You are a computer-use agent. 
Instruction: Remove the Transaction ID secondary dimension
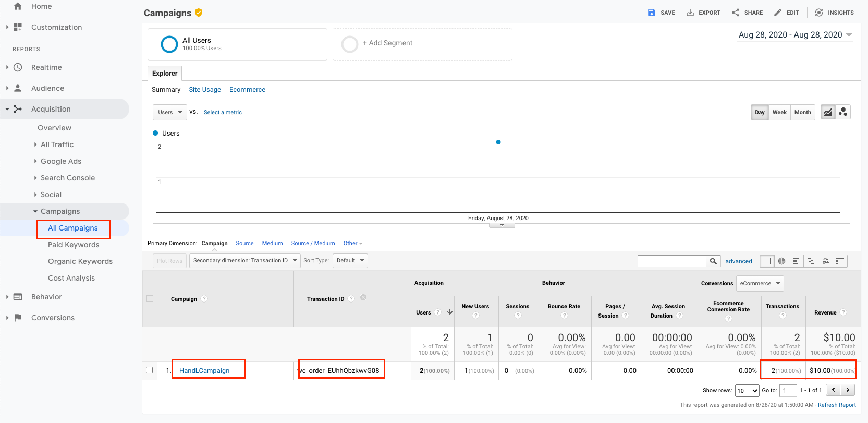click(363, 297)
